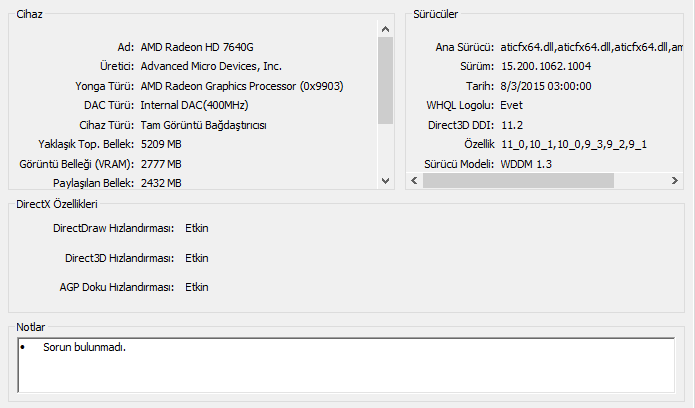Click the '2432 MB' shared memory value

161,183
